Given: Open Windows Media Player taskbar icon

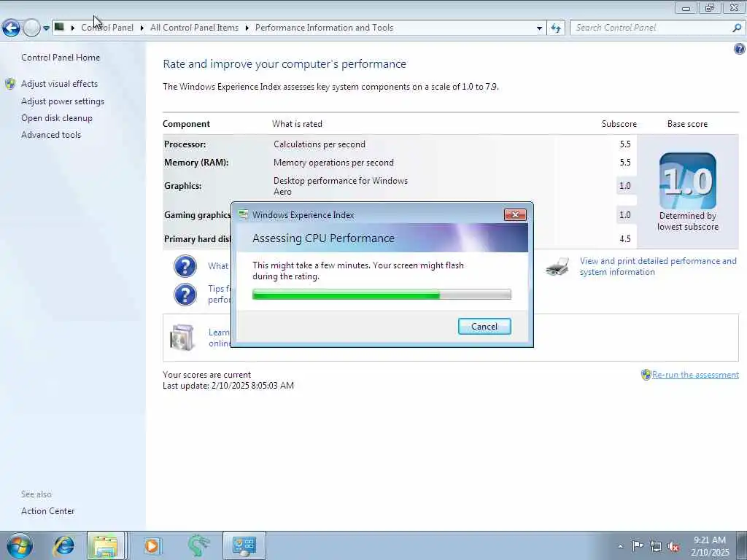Looking at the screenshot, I should click(x=152, y=545).
